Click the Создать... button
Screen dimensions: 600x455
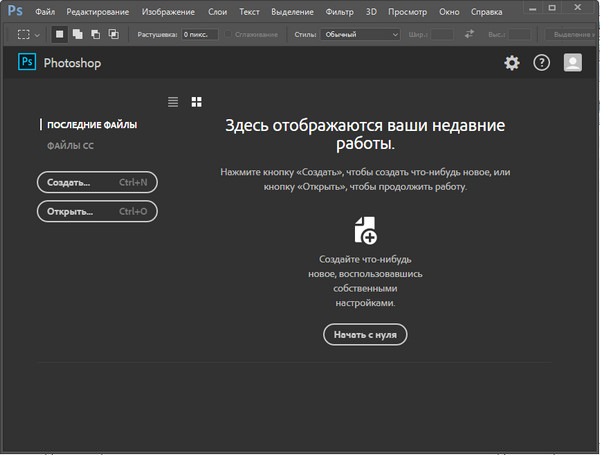[x=96, y=183]
